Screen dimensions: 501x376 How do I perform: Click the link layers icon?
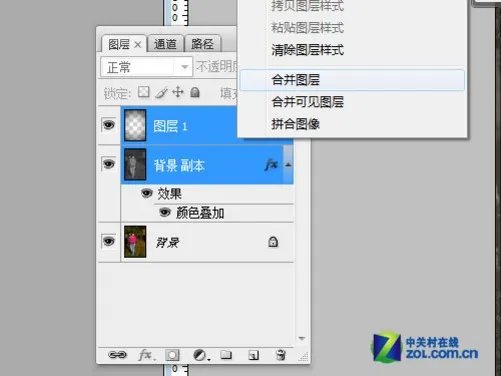click(x=117, y=355)
